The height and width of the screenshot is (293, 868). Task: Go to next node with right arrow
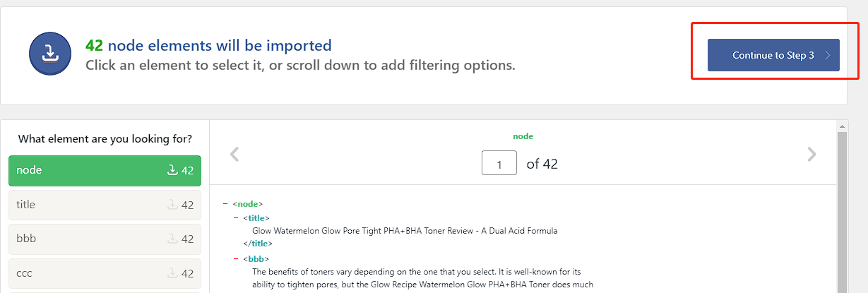point(811,154)
